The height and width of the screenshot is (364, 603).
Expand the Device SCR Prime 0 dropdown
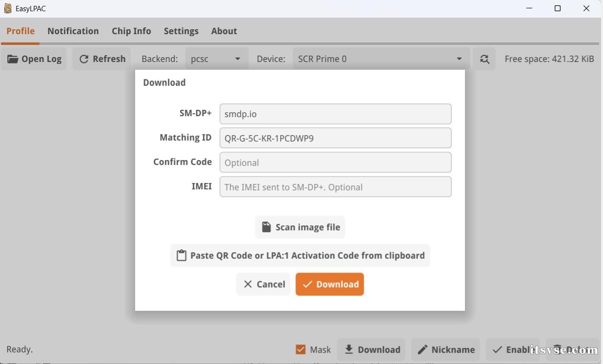point(381,59)
